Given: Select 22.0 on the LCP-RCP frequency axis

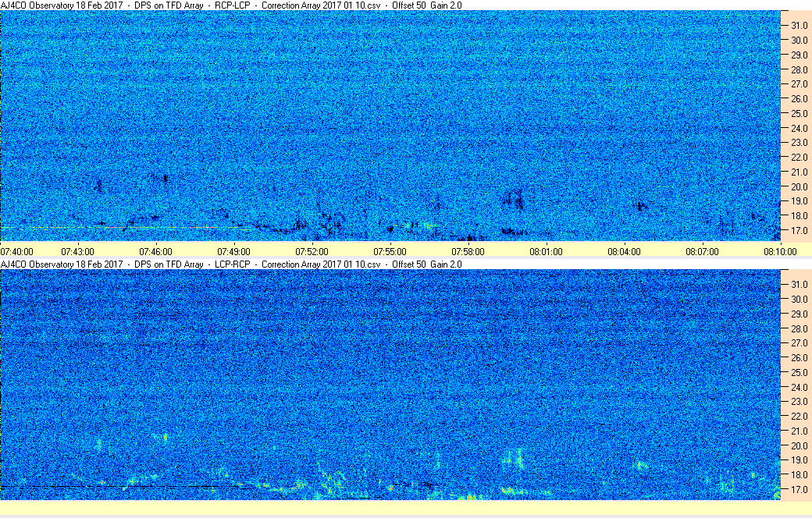Looking at the screenshot, I should point(799,416).
